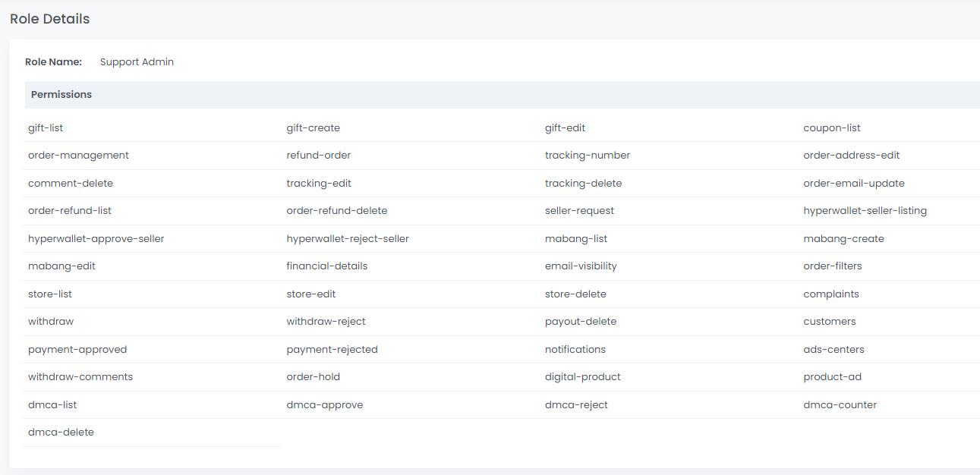980x475 pixels.
Task: Select the dmca-counter permission
Action: (840, 405)
